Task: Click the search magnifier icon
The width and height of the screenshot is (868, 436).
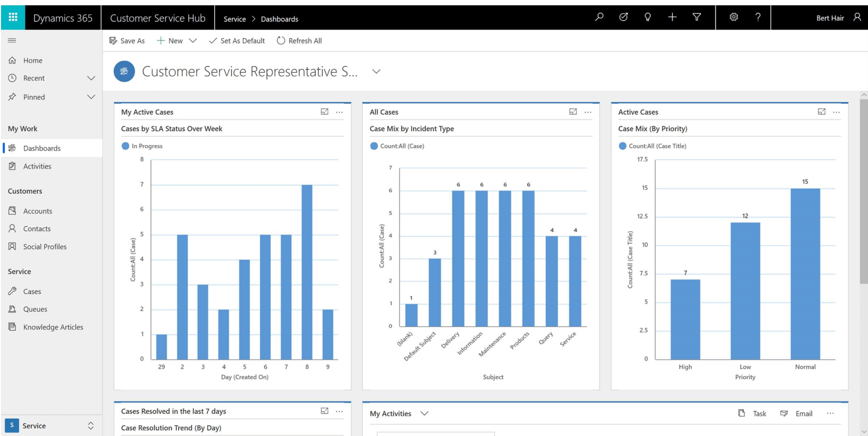Action: click(x=599, y=17)
